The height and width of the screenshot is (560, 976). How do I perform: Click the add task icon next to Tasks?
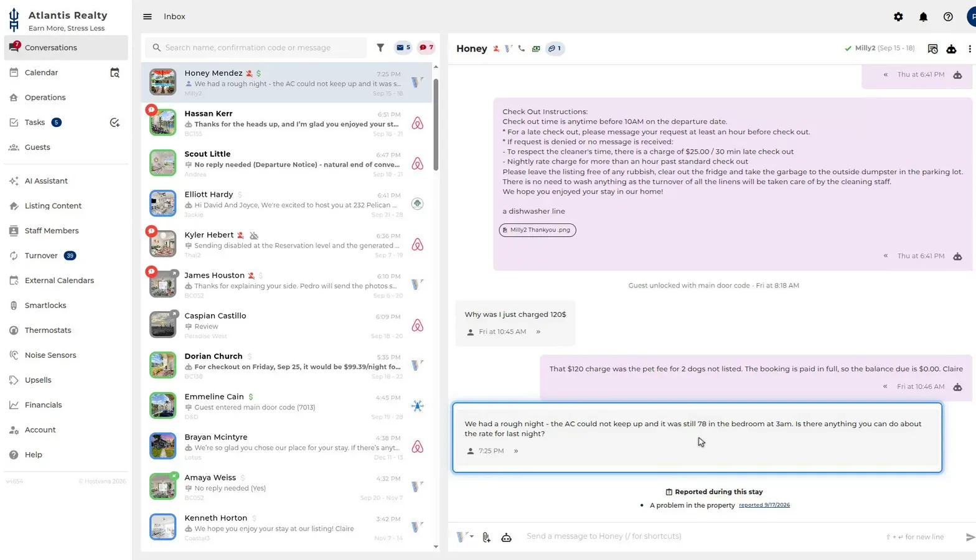pyautogui.click(x=115, y=123)
